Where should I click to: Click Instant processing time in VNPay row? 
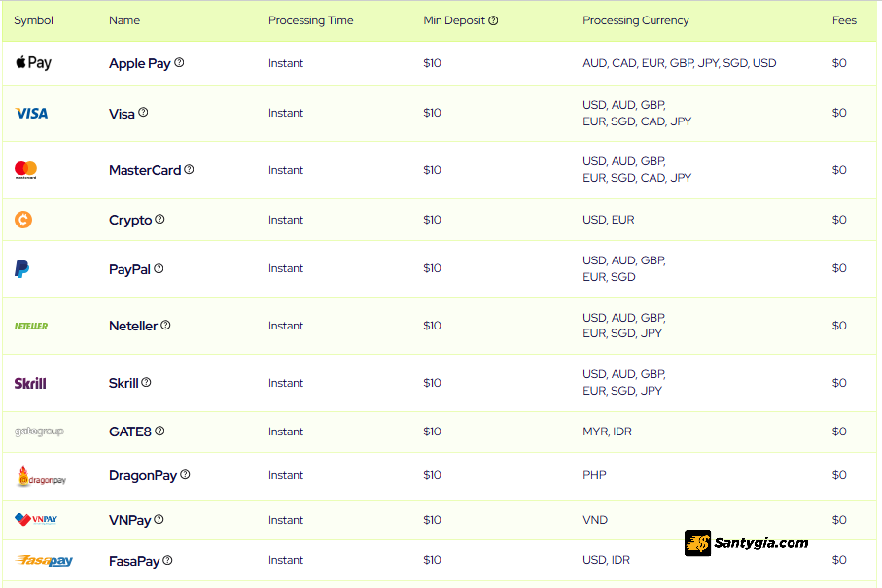click(286, 520)
